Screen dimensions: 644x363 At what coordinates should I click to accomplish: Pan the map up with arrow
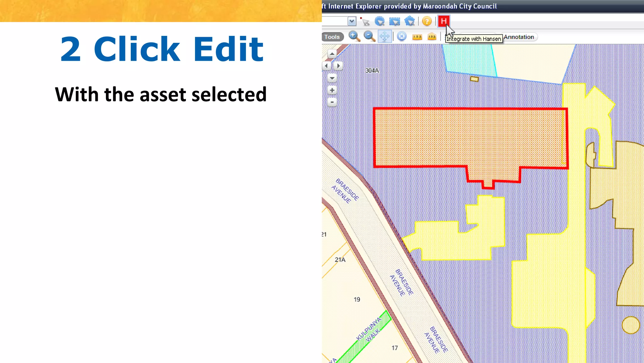332,54
